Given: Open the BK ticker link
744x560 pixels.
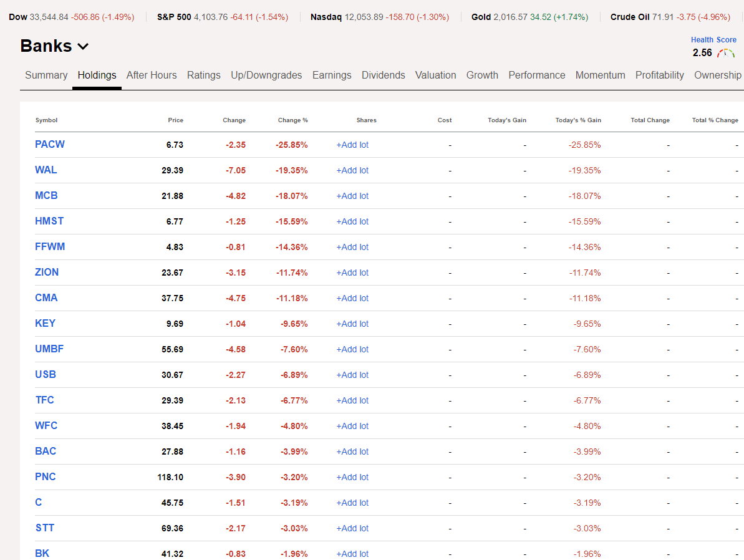Looking at the screenshot, I should (x=42, y=554).
